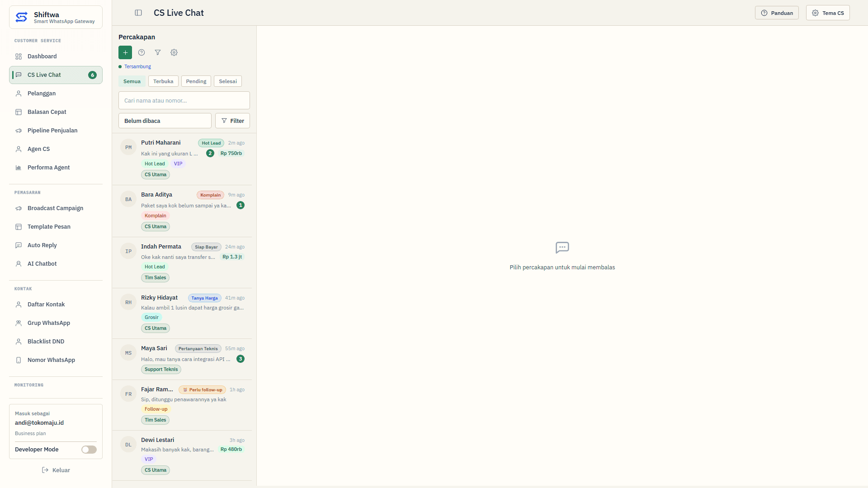Screen dimensions: 868x488
Task: Click the Template Pesan icon
Action: 19,227
